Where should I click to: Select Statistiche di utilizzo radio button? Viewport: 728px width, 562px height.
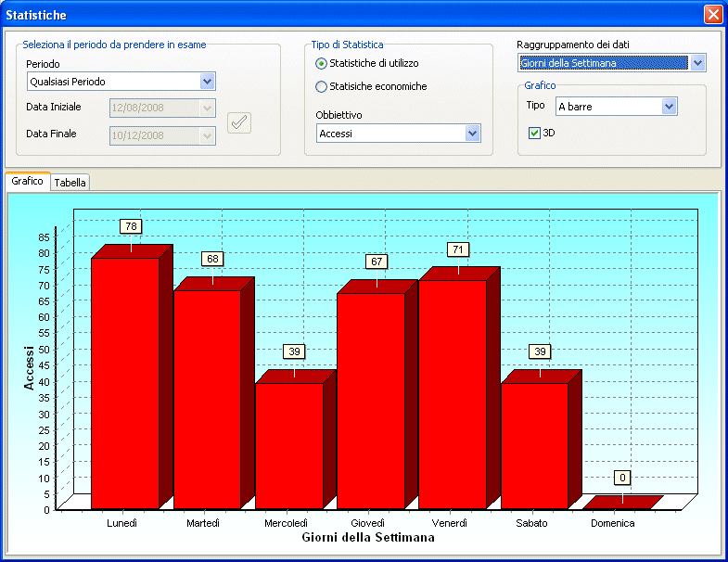click(321, 63)
